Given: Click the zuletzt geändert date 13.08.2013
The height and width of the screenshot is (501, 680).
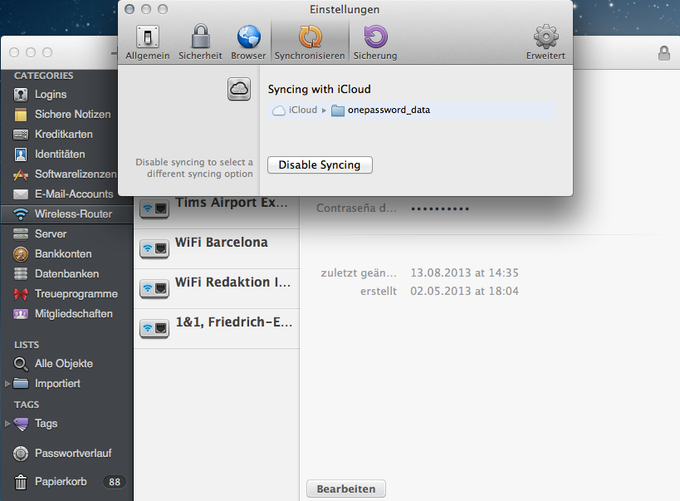Looking at the screenshot, I should click(x=464, y=273).
